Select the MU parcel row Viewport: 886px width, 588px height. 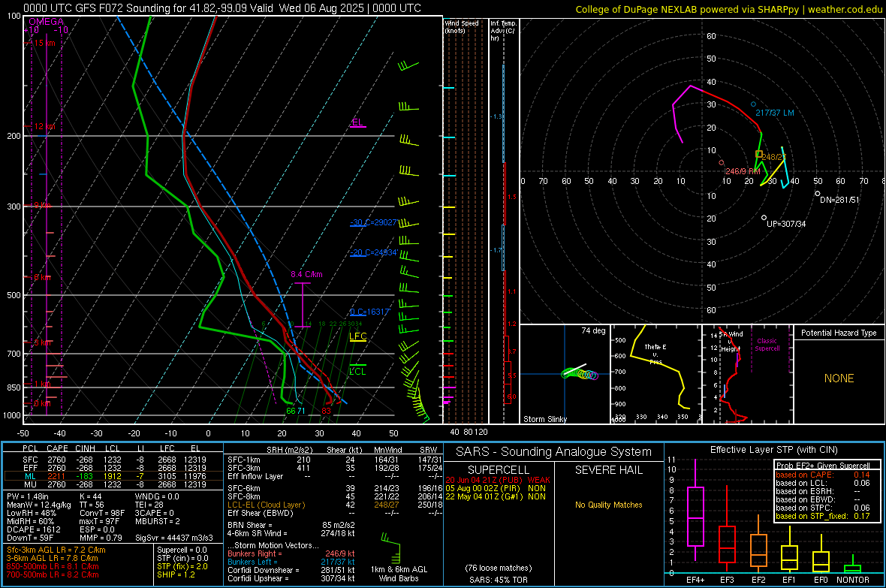coord(113,484)
